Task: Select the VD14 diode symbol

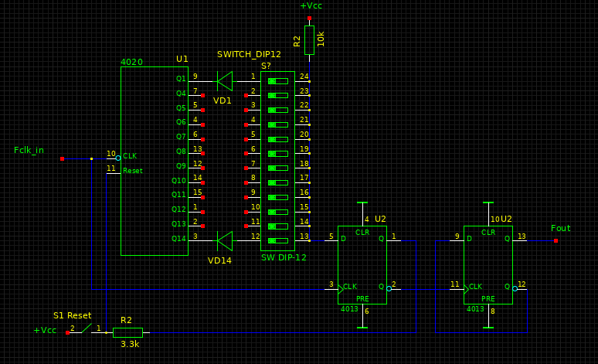Action: [224, 240]
